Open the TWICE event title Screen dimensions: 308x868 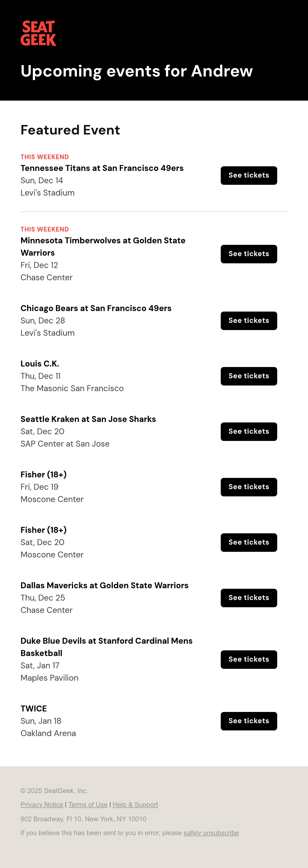[34, 709]
